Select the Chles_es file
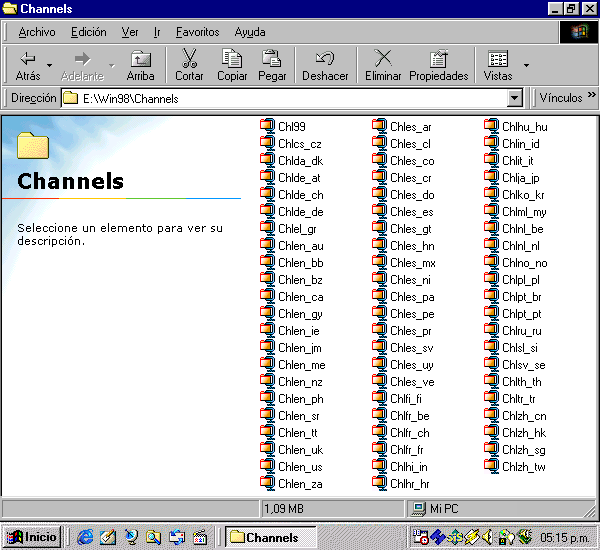This screenshot has height=550, width=600. click(403, 212)
